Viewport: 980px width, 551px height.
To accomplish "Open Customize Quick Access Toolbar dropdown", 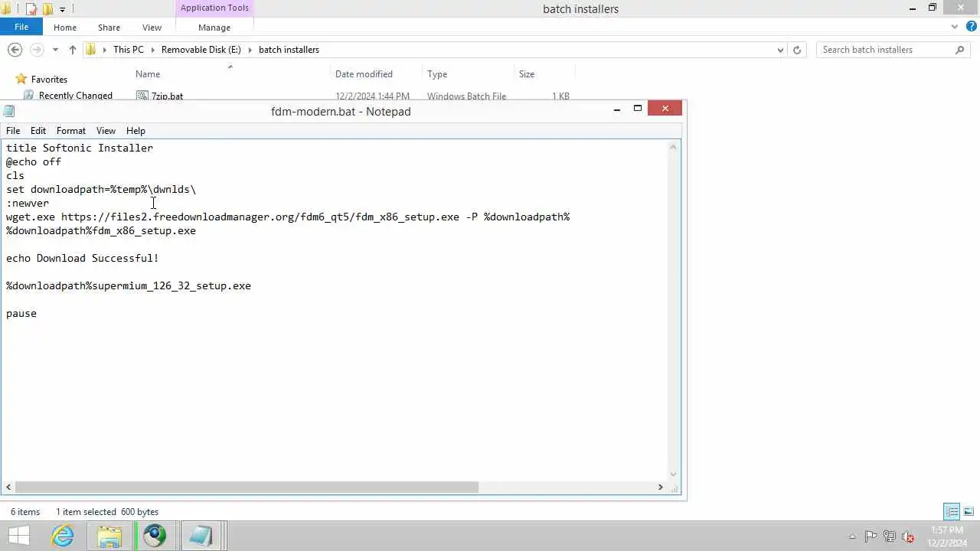I will tap(62, 9).
